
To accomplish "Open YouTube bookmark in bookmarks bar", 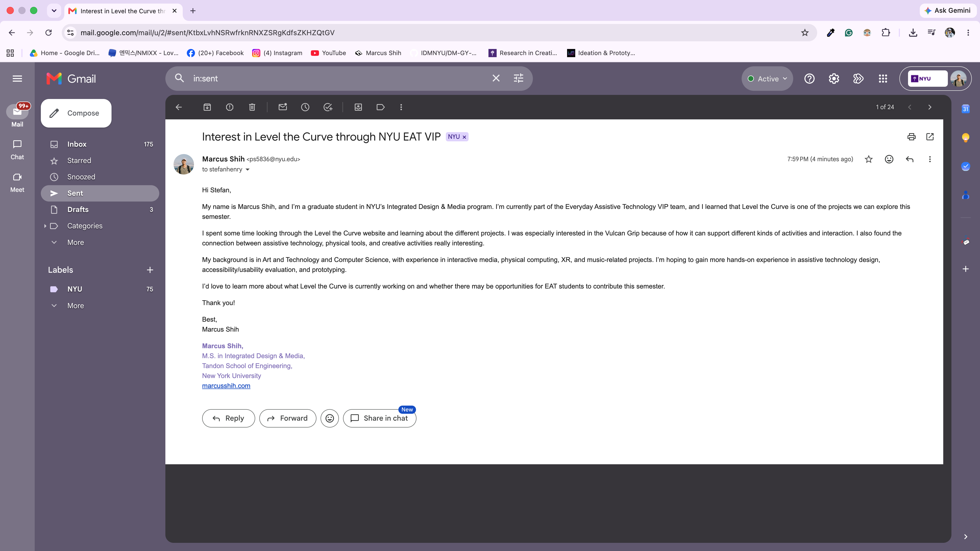I will (328, 53).
